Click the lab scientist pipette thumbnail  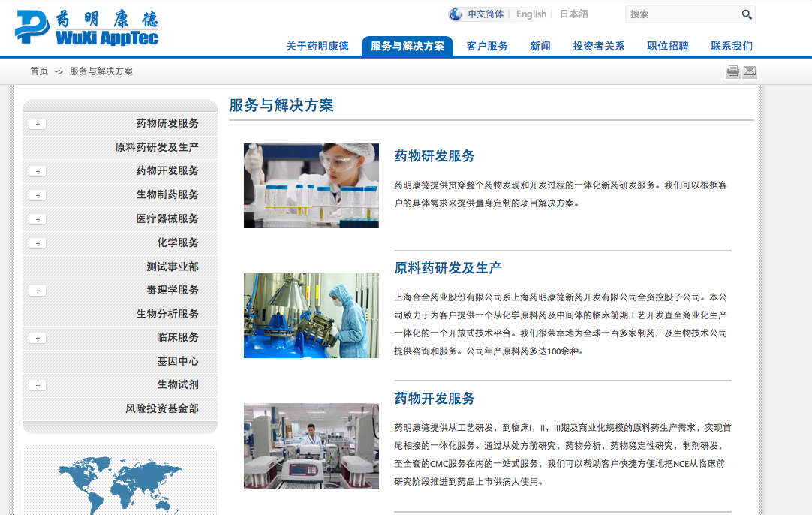tap(311, 185)
